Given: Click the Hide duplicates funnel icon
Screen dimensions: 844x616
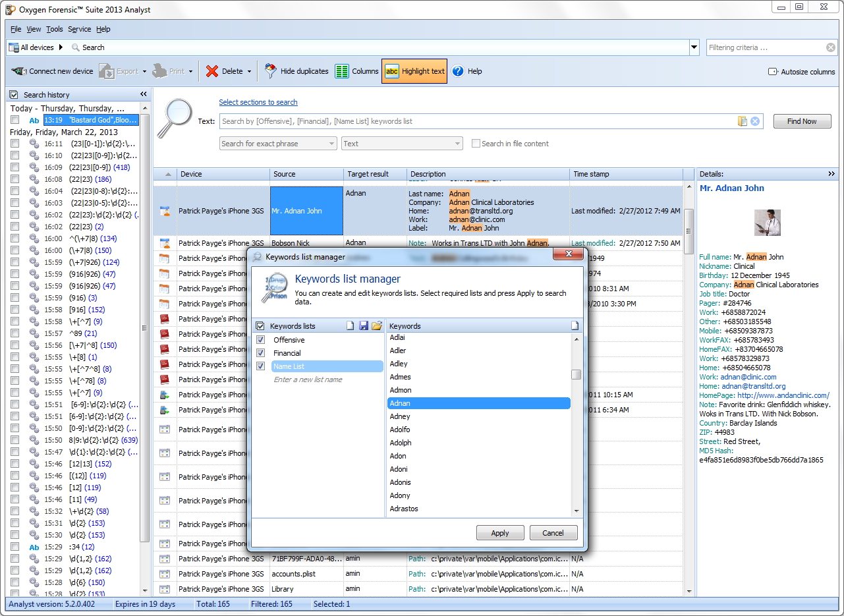Looking at the screenshot, I should coord(270,71).
